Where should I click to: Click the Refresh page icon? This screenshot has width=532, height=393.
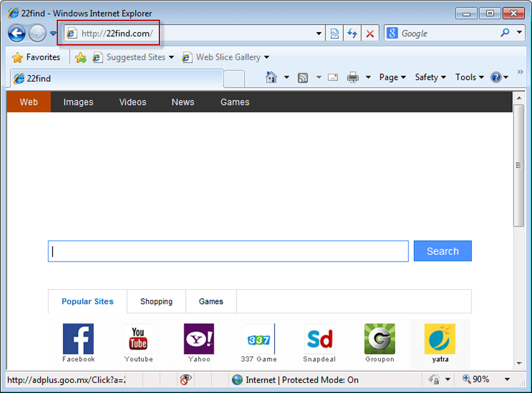(352, 33)
